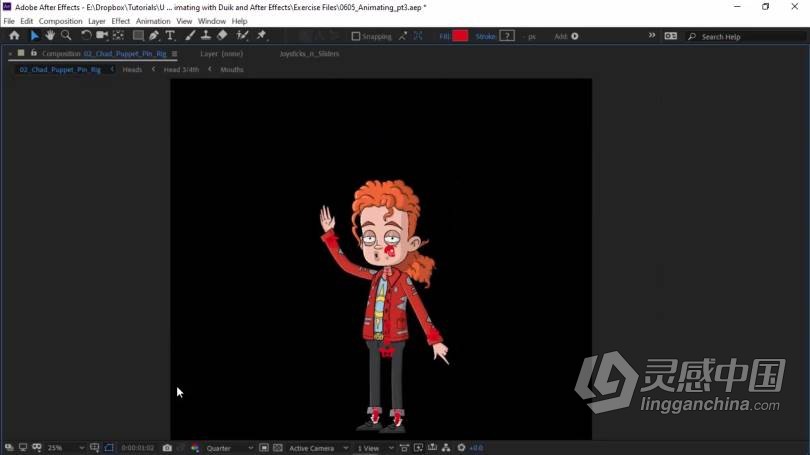
Task: Select the Clone Stamp tool
Action: pos(206,36)
